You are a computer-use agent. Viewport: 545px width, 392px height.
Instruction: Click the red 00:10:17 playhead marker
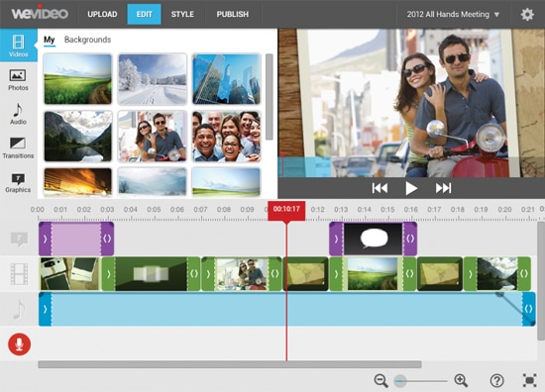(x=286, y=210)
